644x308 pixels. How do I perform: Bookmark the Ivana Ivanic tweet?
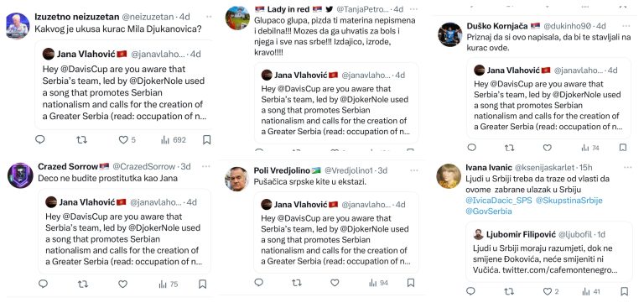click(624, 291)
